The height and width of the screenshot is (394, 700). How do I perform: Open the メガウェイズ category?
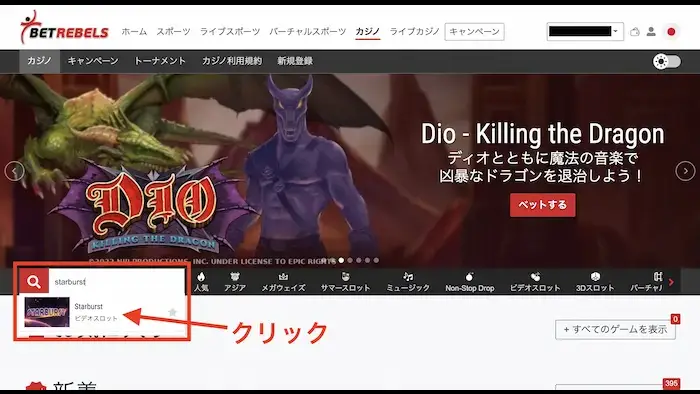coord(283,282)
